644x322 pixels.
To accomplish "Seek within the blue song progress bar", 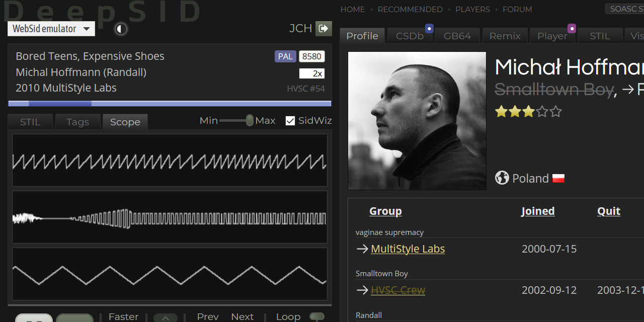I will [x=170, y=104].
